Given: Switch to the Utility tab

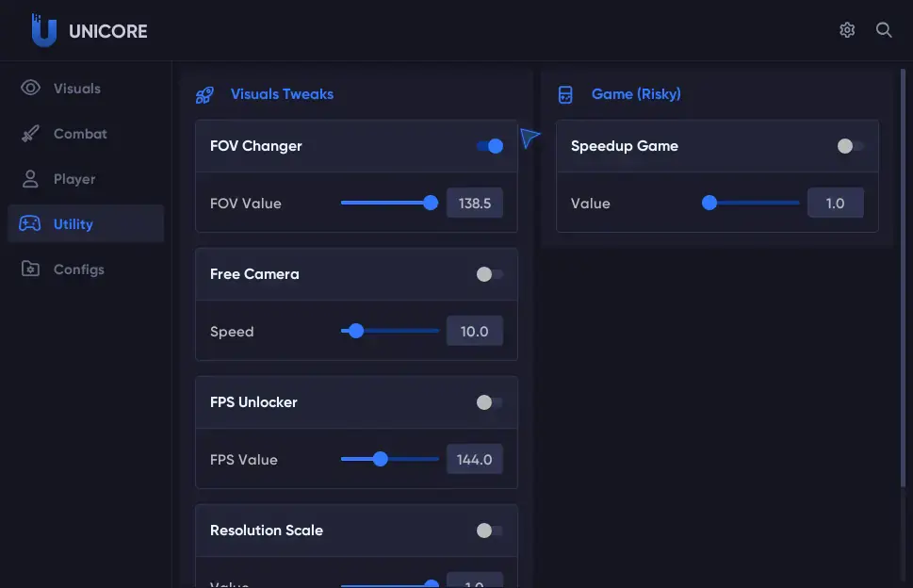Looking at the screenshot, I should point(86,223).
